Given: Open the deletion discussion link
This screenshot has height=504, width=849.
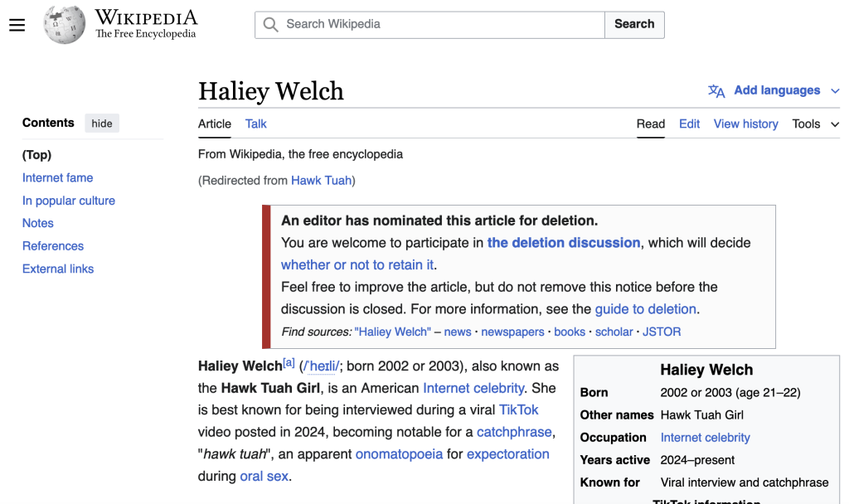Looking at the screenshot, I should [564, 243].
